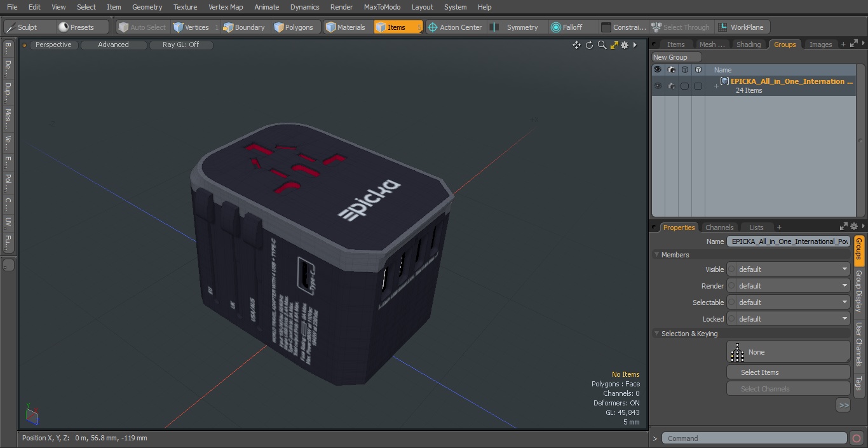Toggle visibility eye for EPICKA group
The image size is (868, 448).
point(658,86)
